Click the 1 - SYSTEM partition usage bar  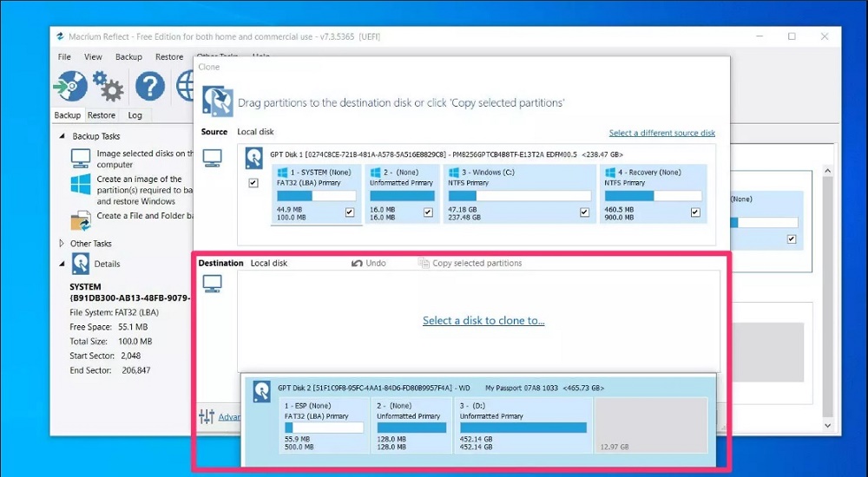pos(317,196)
